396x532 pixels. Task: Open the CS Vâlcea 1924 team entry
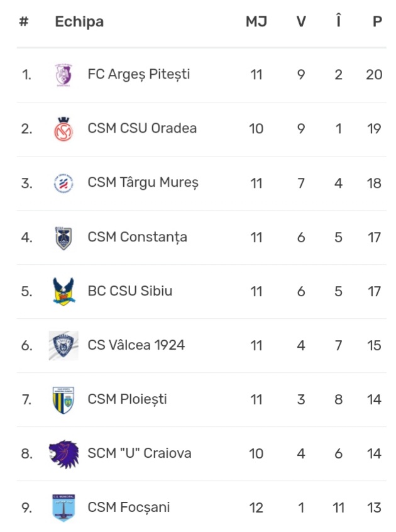tap(136, 345)
